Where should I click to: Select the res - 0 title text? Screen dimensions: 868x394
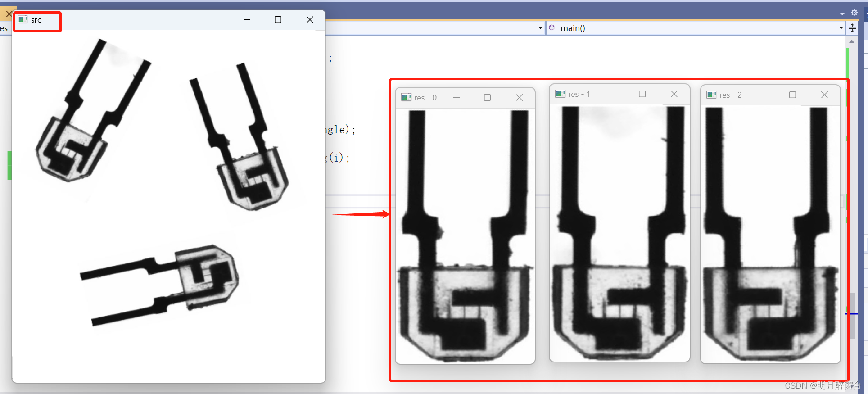(425, 98)
